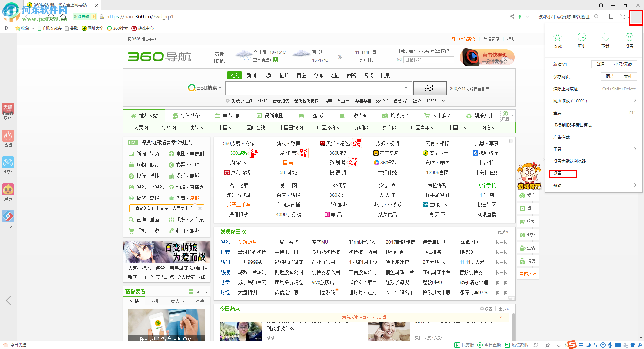Select the 新闻 search category tab
The height and width of the screenshot is (349, 644).
pos(251,75)
